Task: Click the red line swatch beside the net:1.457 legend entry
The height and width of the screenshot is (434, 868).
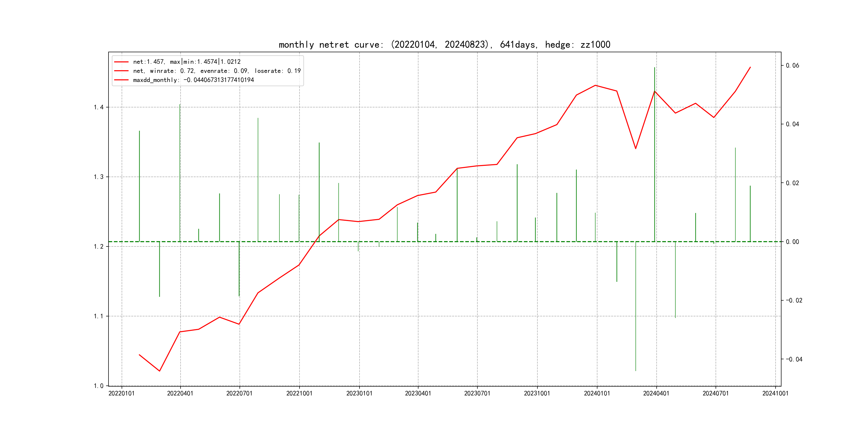Action: (x=121, y=62)
